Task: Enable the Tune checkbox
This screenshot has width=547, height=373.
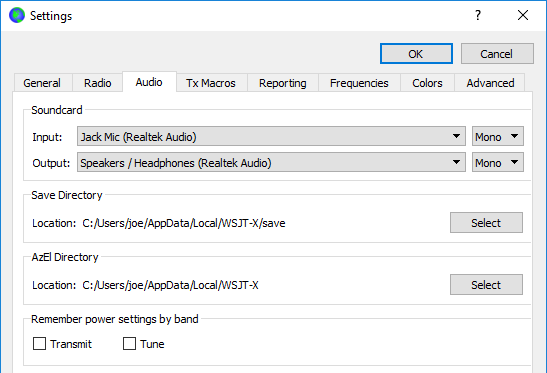Action: click(x=129, y=343)
